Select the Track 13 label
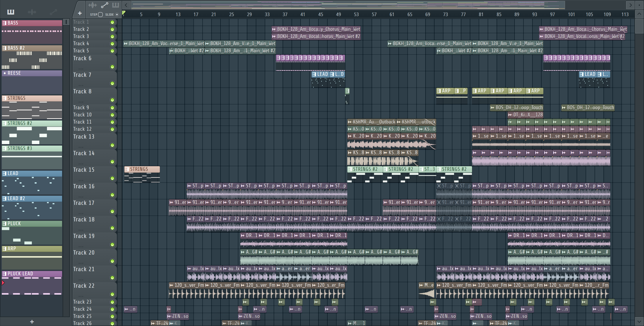This screenshot has width=644, height=326. point(84,137)
